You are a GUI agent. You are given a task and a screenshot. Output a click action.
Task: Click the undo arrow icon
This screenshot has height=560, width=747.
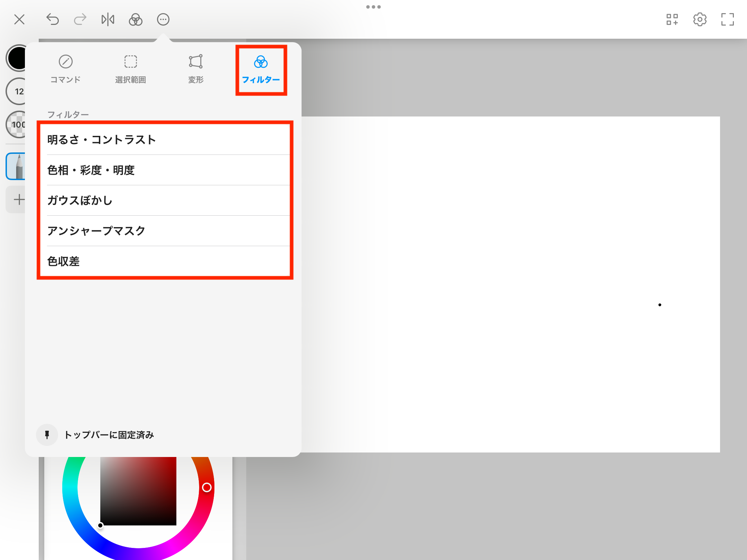click(53, 19)
